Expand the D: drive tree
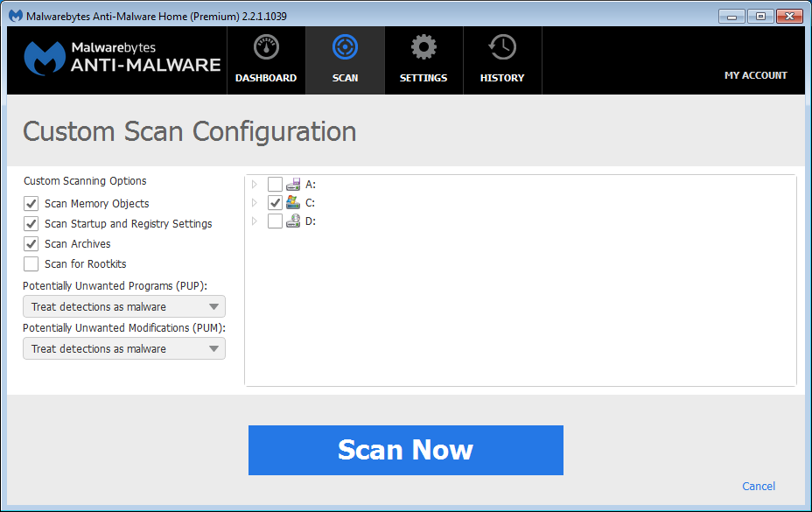812x512 pixels. point(255,221)
